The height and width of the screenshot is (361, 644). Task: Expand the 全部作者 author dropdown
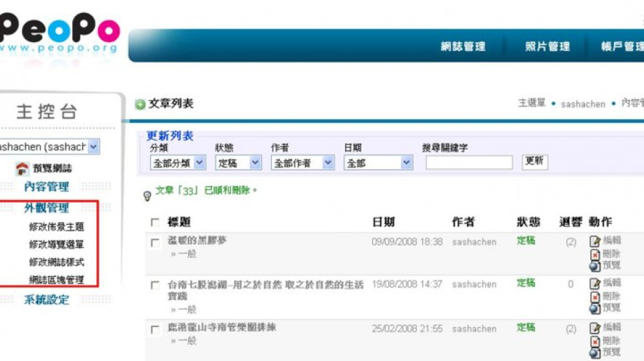[302, 162]
